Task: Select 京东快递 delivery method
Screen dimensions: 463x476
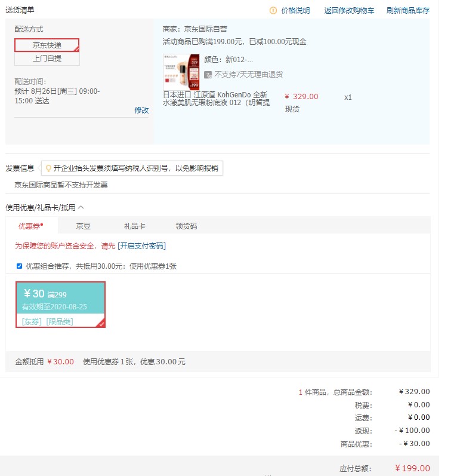Action: tap(47, 45)
